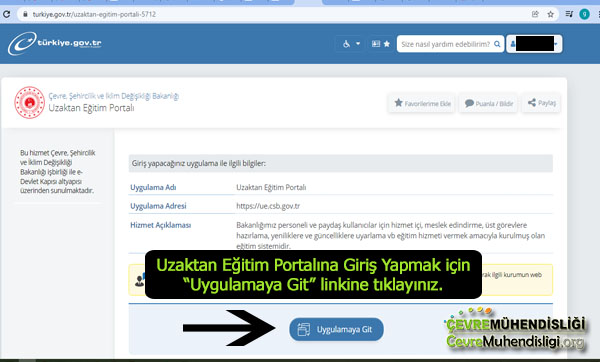This screenshot has width=600, height=362.
Task: Click the Uygulamaya Git button
Action: pyautogui.click(x=336, y=329)
